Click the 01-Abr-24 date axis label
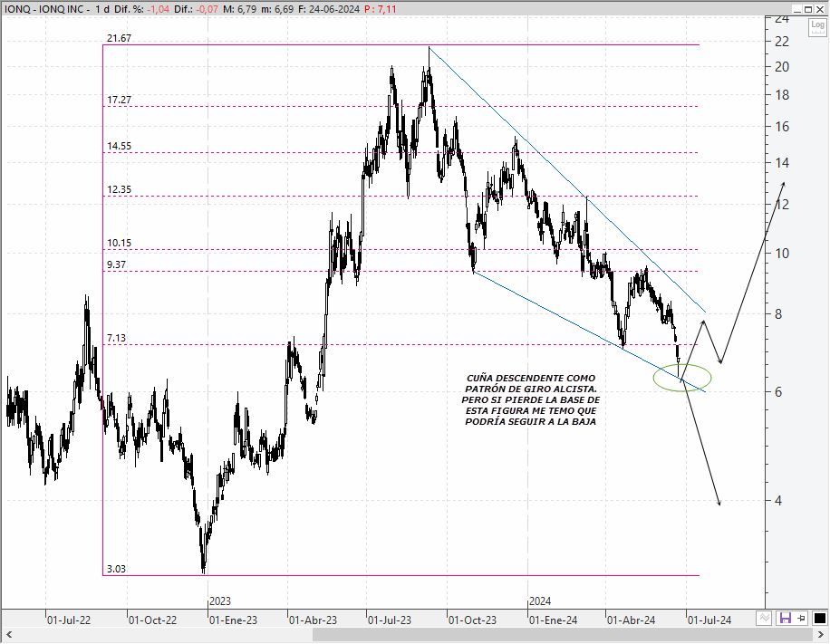830x644 pixels. [631, 620]
